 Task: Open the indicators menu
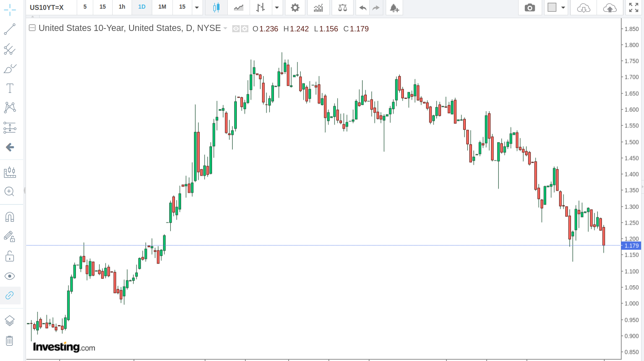[318, 7]
